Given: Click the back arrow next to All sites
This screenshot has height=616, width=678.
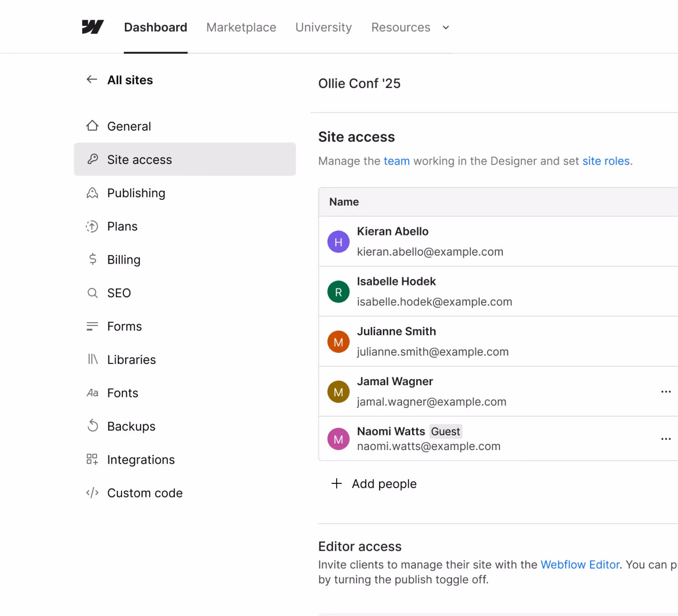Looking at the screenshot, I should [92, 79].
